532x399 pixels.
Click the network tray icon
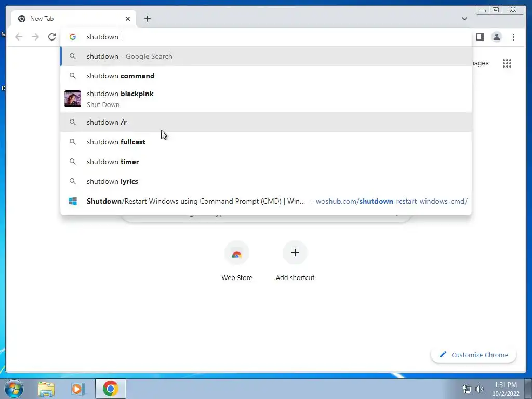pos(467,389)
